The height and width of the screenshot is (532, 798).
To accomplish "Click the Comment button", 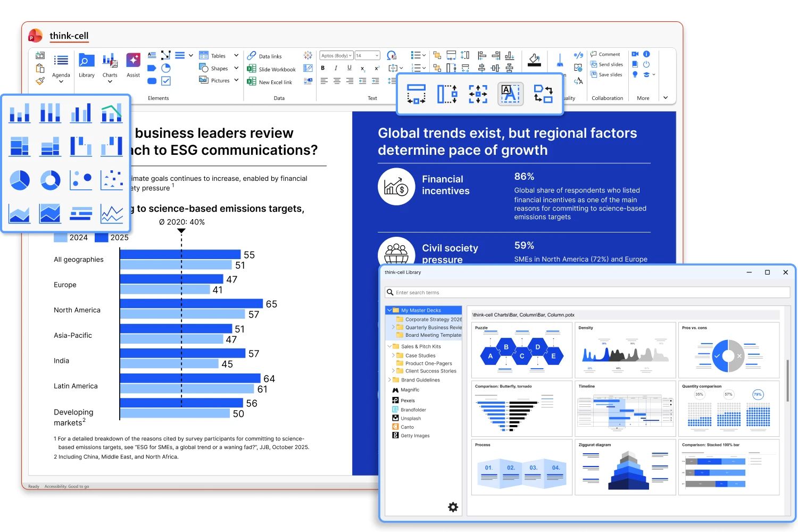I will (x=605, y=54).
